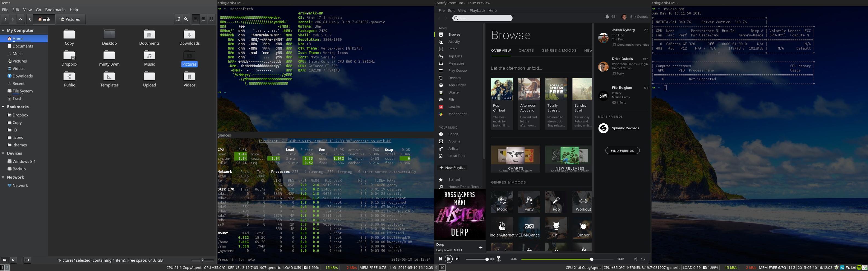
Task: Click the Find Friends button
Action: click(622, 150)
